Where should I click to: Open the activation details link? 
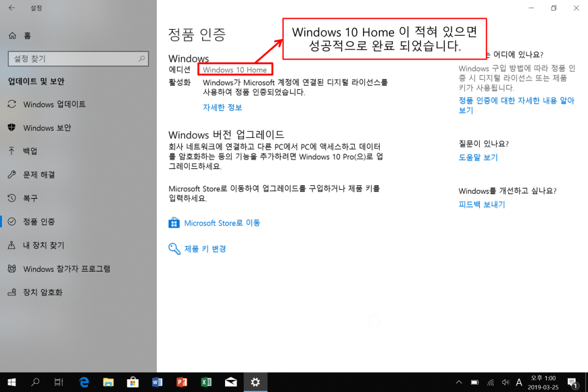tap(222, 107)
